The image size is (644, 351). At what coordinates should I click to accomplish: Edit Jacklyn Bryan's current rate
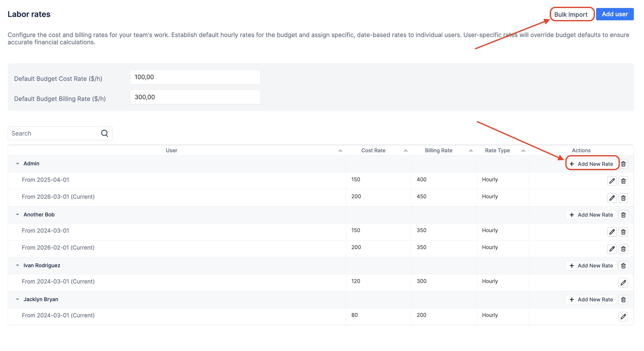tap(623, 316)
